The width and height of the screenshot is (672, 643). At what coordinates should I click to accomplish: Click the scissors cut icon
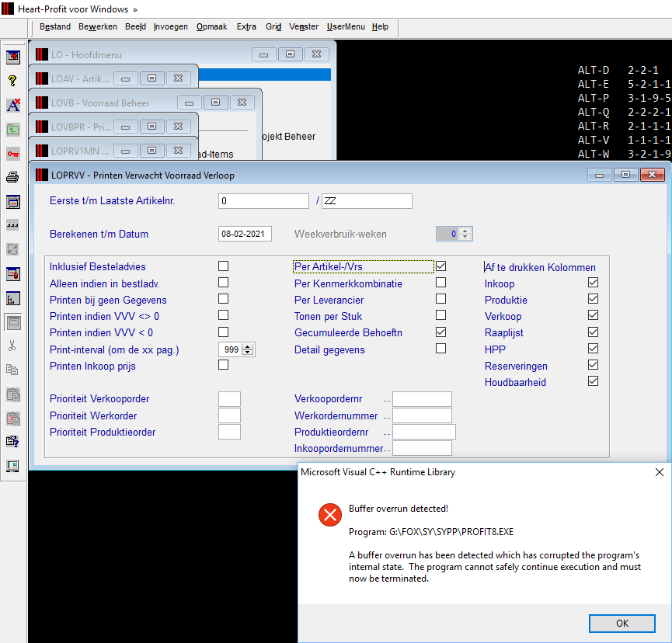12,346
